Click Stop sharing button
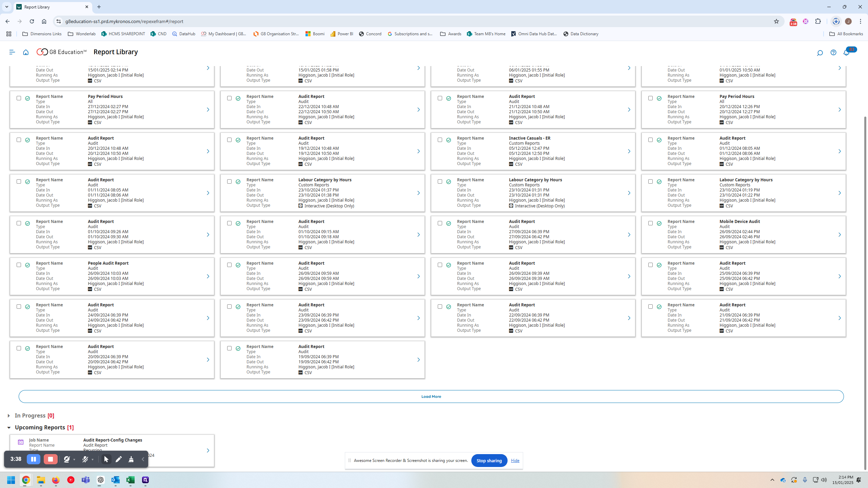Viewport: 868px width, 488px height. [x=489, y=461]
